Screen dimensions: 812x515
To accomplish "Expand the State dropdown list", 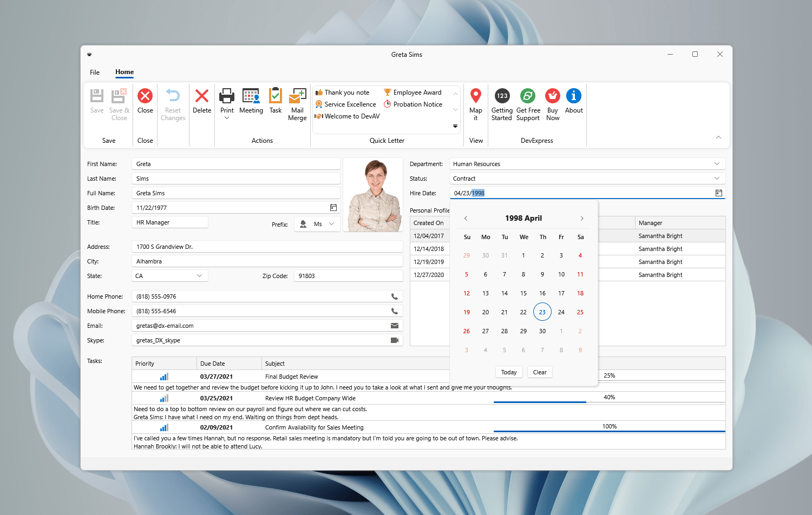I will [199, 276].
